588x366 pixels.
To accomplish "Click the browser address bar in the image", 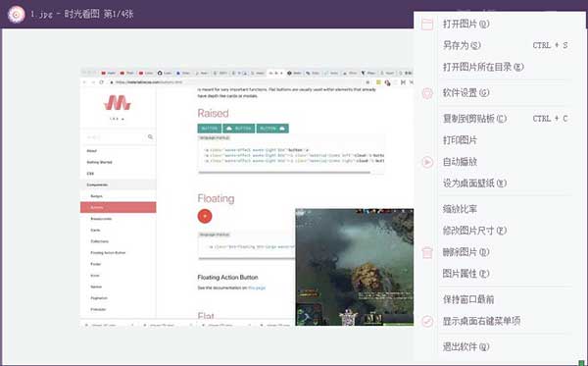I will click(236, 82).
